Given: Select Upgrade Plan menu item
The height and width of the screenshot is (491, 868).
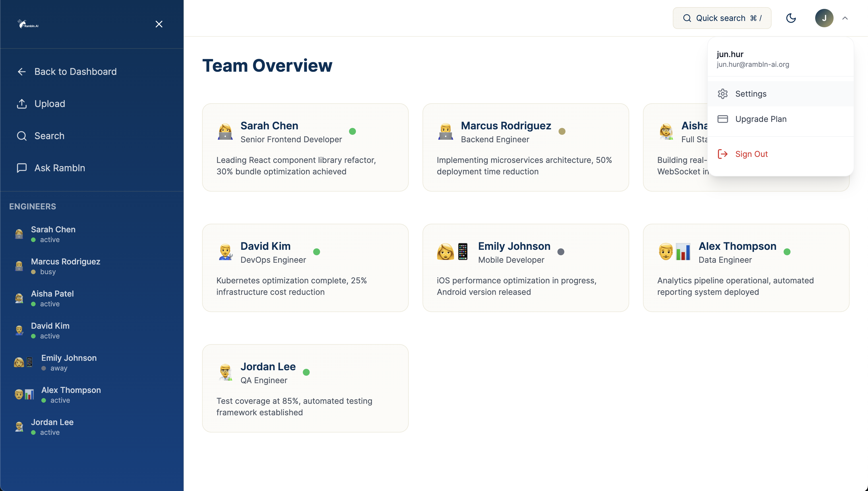Looking at the screenshot, I should (761, 119).
